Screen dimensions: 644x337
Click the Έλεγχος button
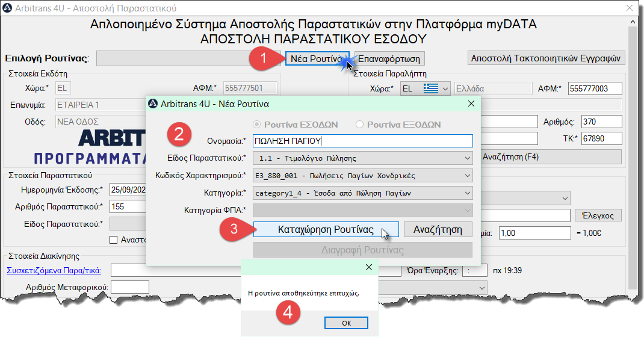tap(598, 215)
